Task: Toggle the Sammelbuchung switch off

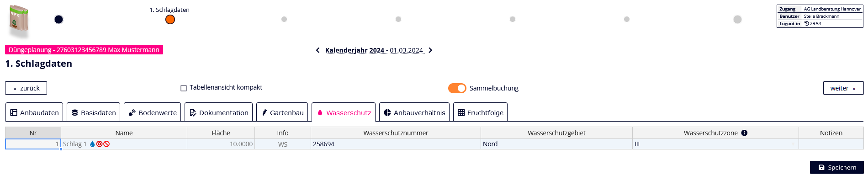Action: 457,88
